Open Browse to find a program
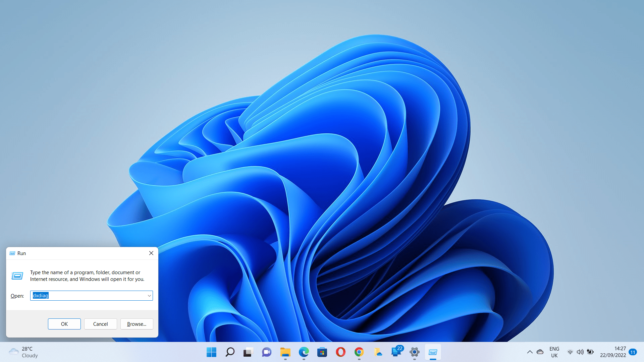 point(137,323)
